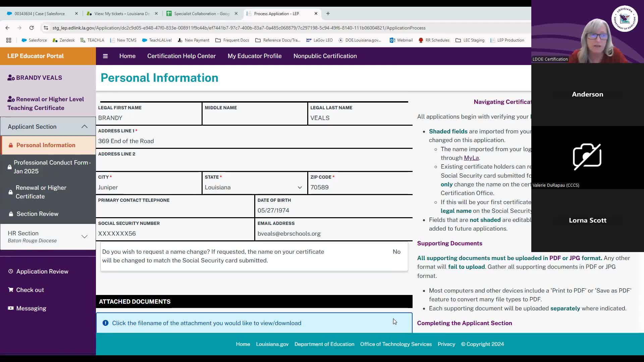Open the hamburger menu in the LEP Educator Portal
644x362 pixels.
[105, 56]
